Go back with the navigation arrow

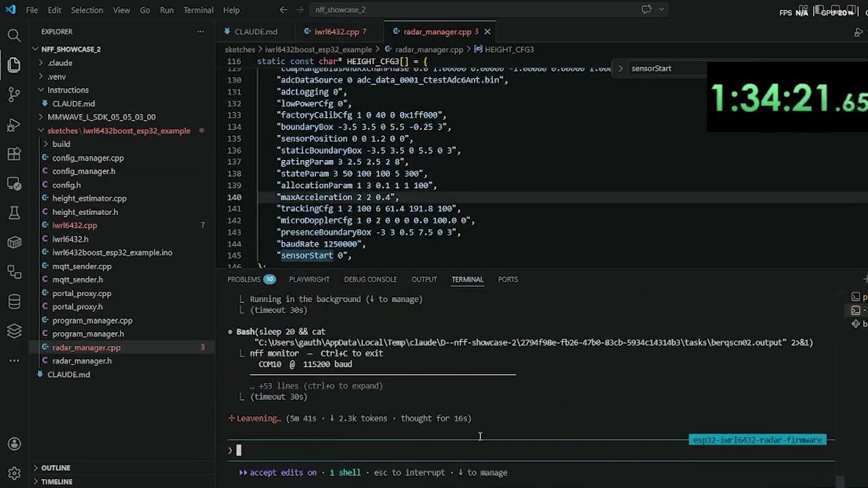pos(284,9)
